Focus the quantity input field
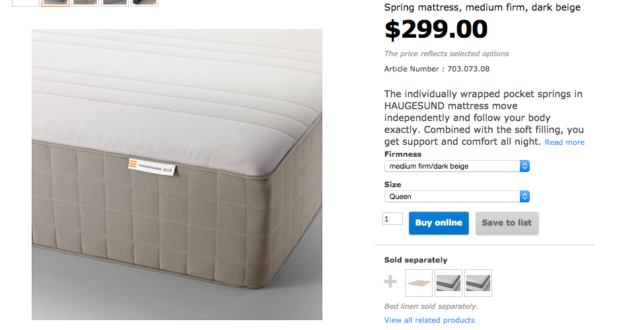The height and width of the screenshot is (330, 644). (392, 218)
